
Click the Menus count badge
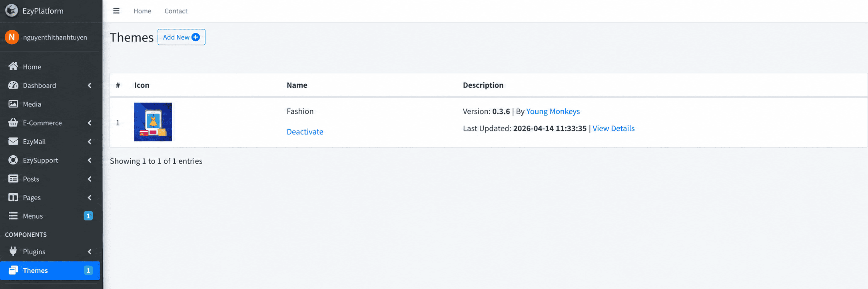[88, 216]
